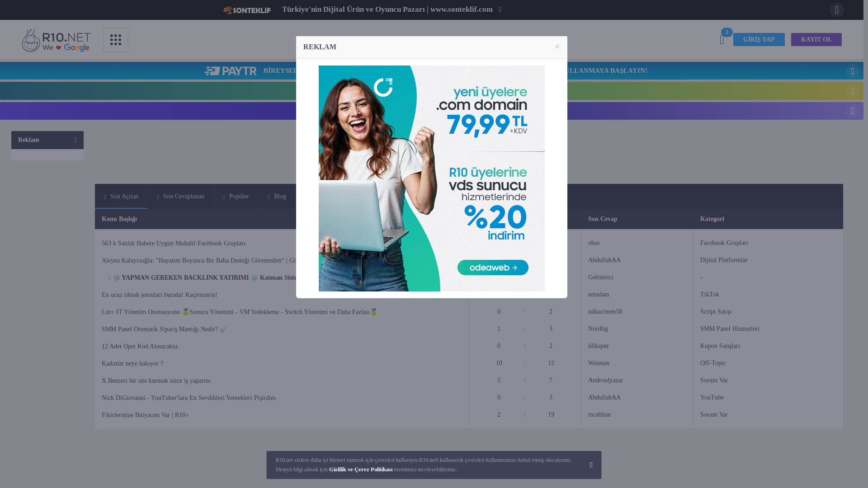The height and width of the screenshot is (488, 868).
Task: Open the YouTube category
Action: 712,398
